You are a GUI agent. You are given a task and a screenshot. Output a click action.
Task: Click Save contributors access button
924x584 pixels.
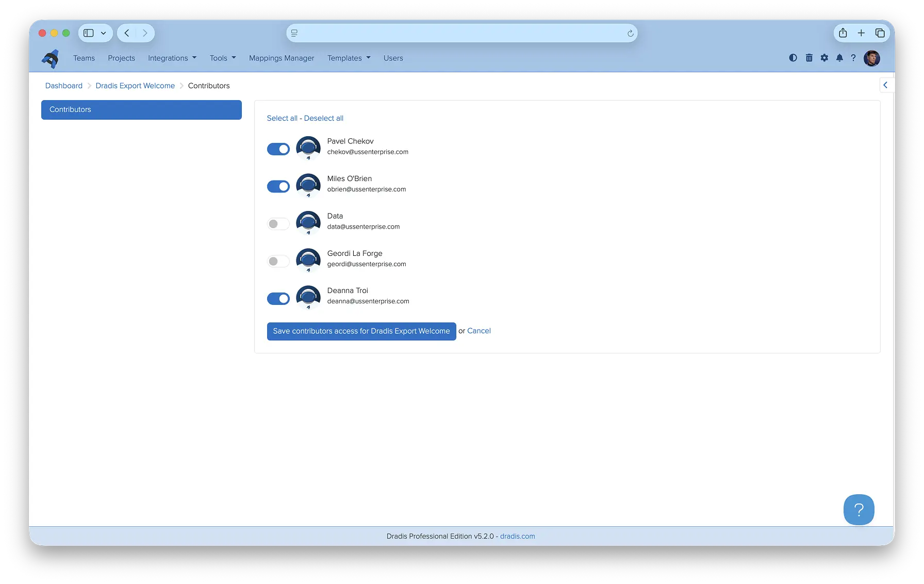click(361, 331)
